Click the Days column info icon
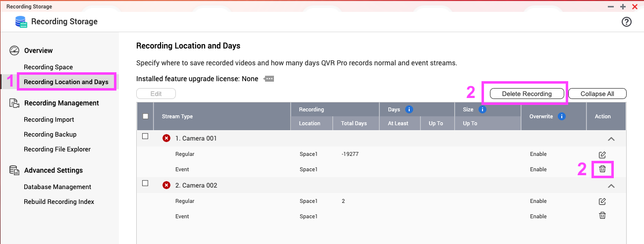 (x=409, y=109)
